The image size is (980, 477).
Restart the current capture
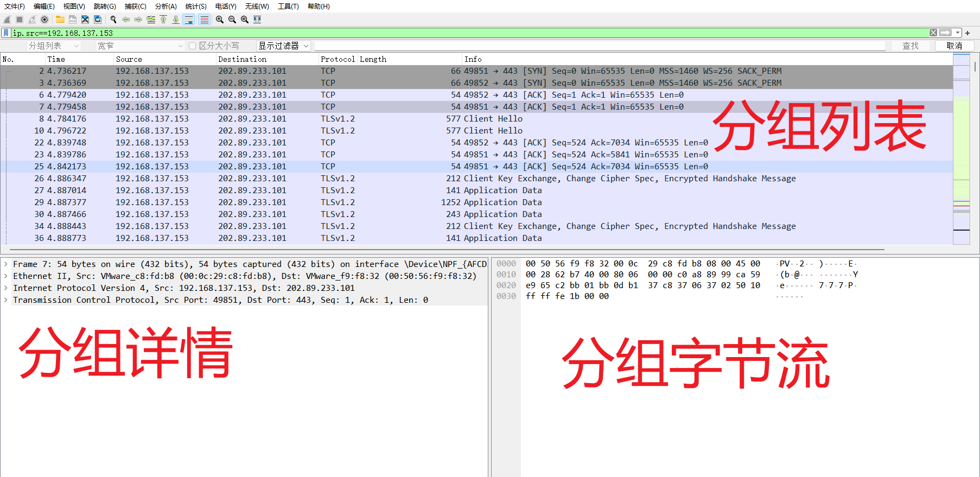(x=32, y=20)
